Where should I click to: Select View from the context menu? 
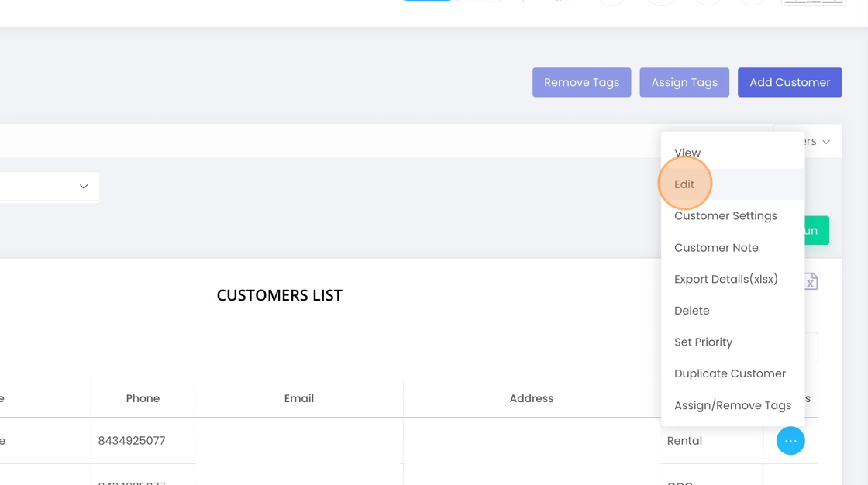tap(687, 153)
